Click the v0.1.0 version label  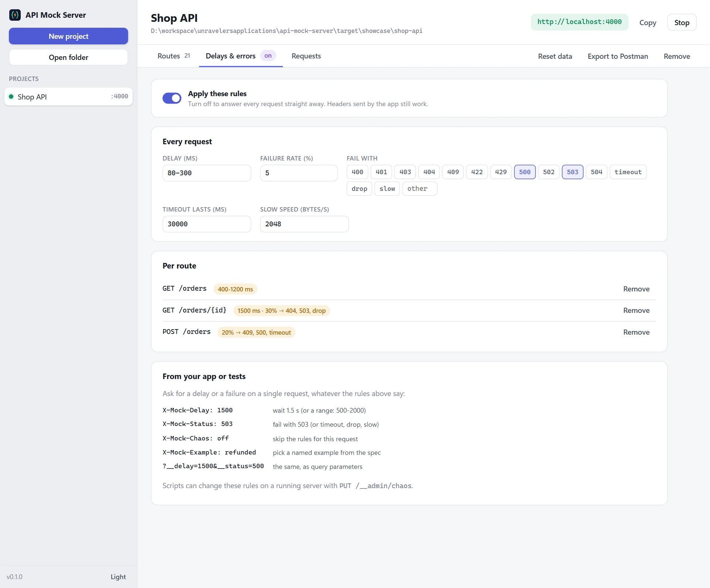click(14, 577)
